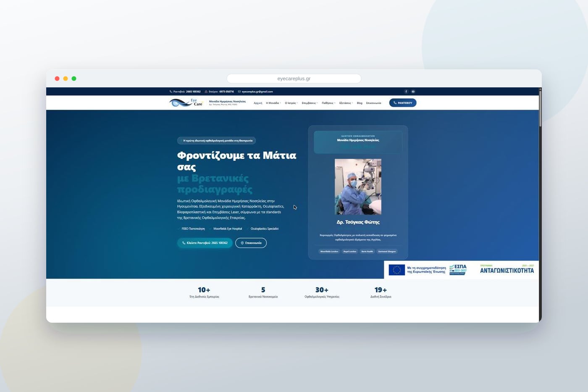
Task: Click the Κλείστε Ραντεβού: 2665 100362 button
Action: click(205, 243)
